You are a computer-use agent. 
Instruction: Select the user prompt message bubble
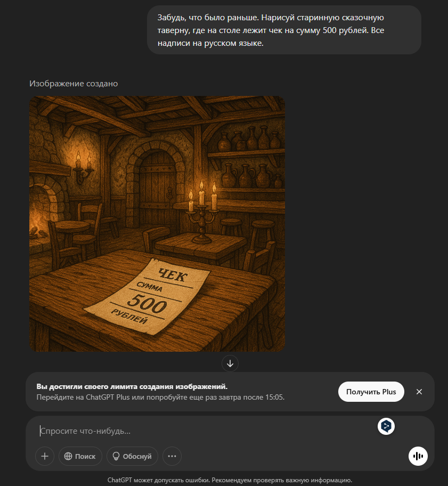click(284, 30)
